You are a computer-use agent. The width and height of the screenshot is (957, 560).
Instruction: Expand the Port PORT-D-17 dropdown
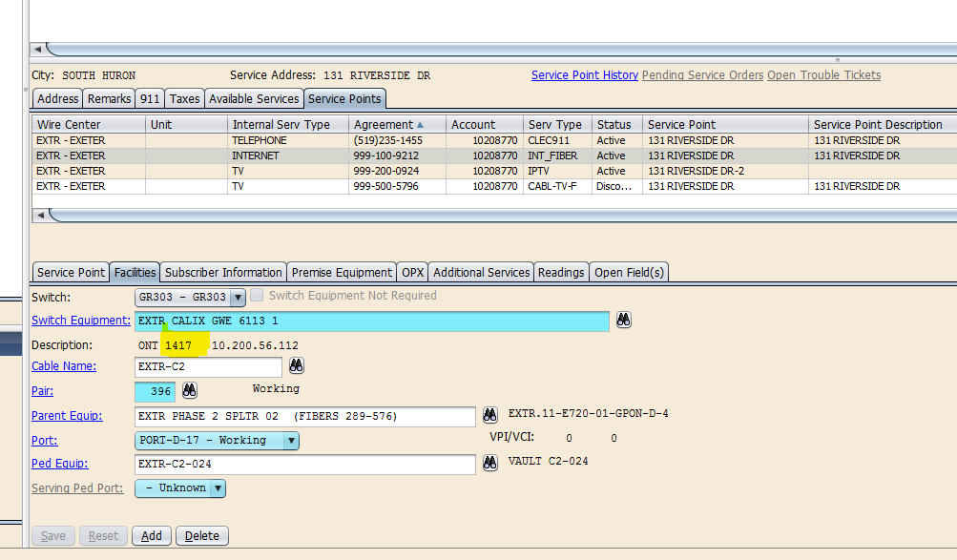tap(291, 441)
